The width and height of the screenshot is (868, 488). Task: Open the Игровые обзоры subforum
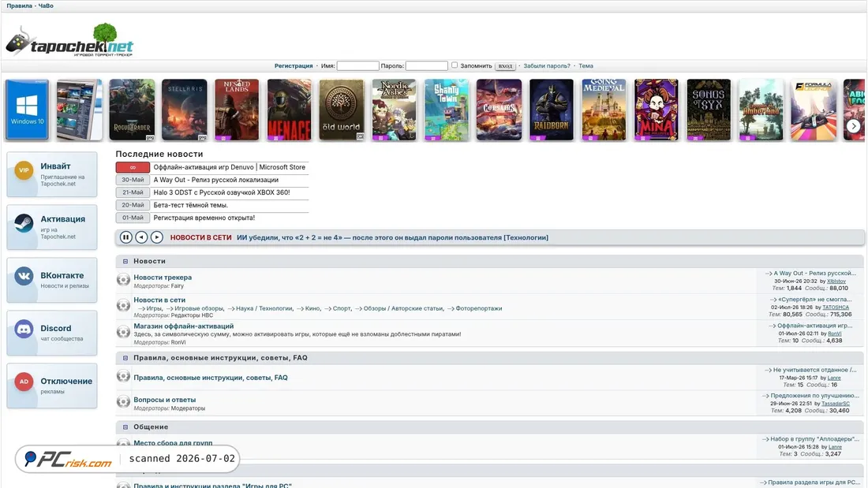[199, 309]
